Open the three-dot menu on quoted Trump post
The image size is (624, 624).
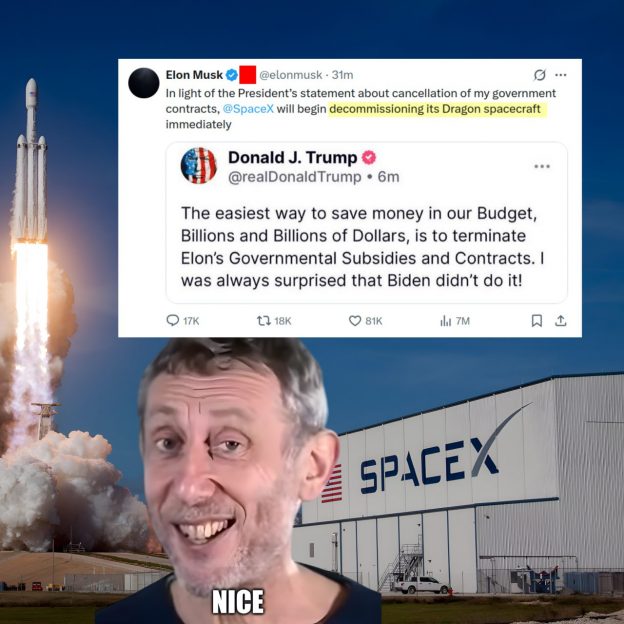point(542,166)
